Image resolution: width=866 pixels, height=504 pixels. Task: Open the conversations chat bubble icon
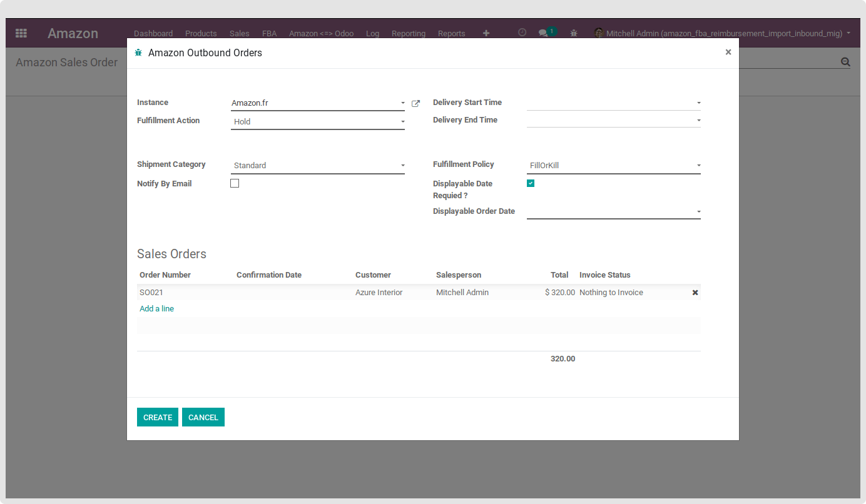543,33
